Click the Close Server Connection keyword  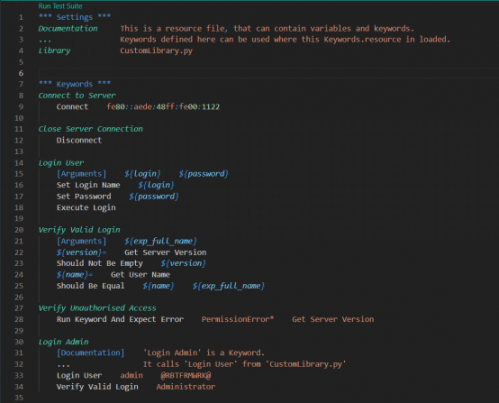(90, 129)
